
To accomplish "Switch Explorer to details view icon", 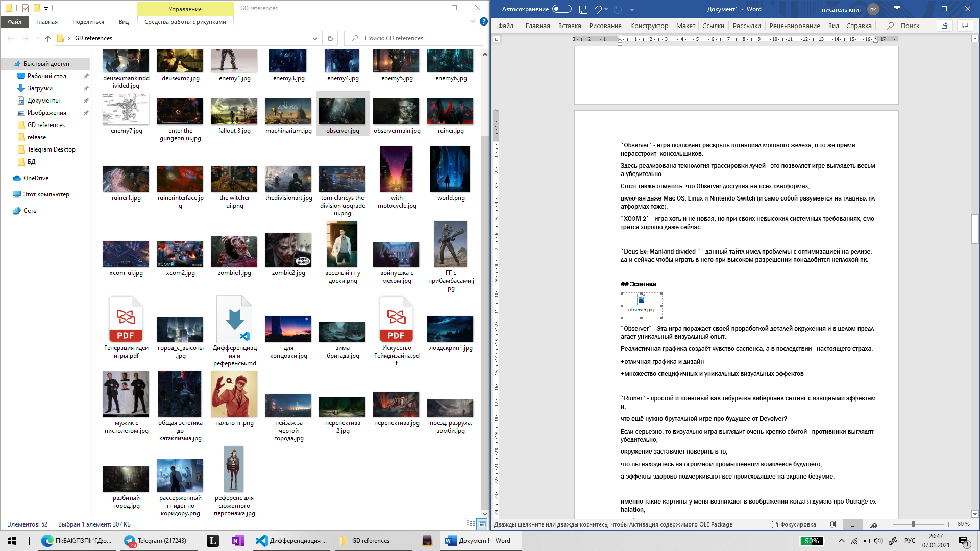I will tap(471, 524).
